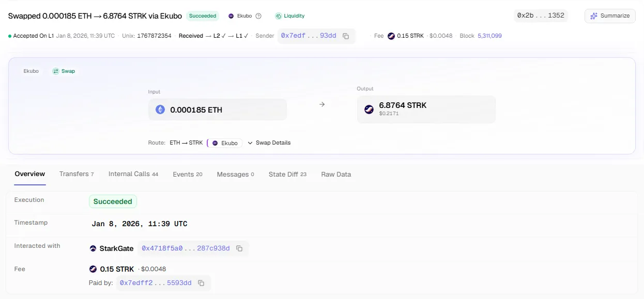Copy the StarkGate contract address
Viewport: 644px width, 299px height.
pos(239,248)
